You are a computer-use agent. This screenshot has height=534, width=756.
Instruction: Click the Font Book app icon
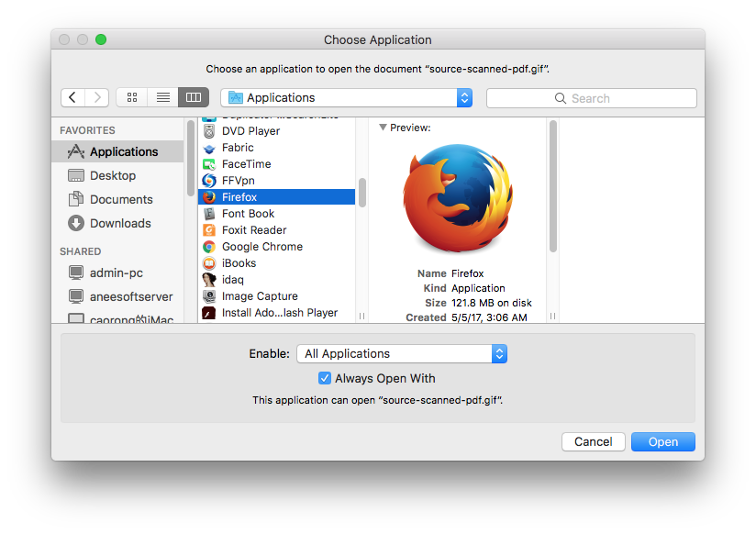click(209, 214)
